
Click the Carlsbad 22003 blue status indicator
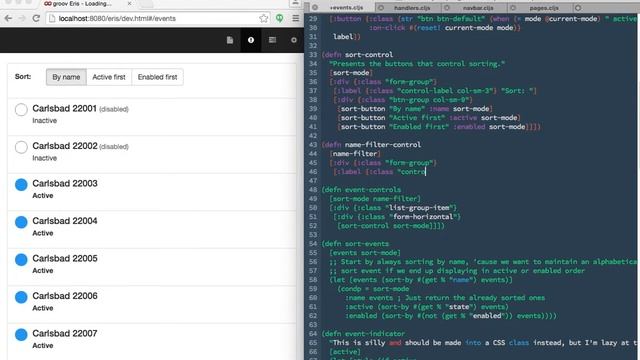pos(21,184)
